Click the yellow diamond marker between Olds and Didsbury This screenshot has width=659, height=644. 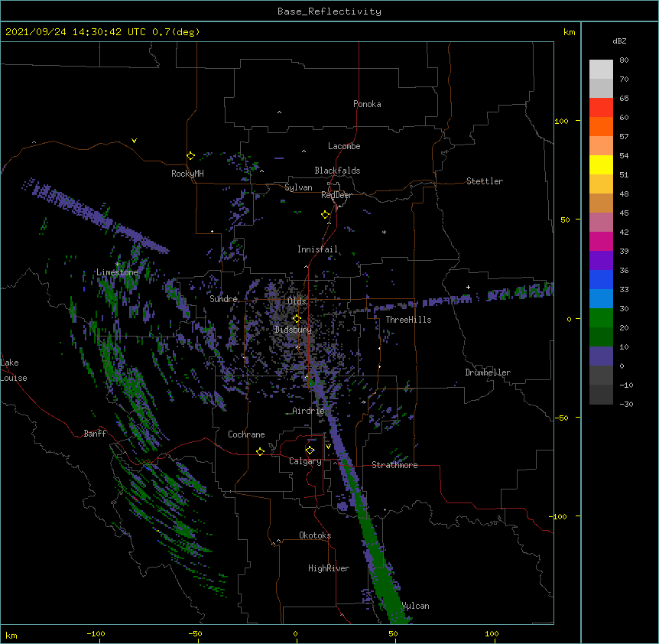click(x=297, y=319)
